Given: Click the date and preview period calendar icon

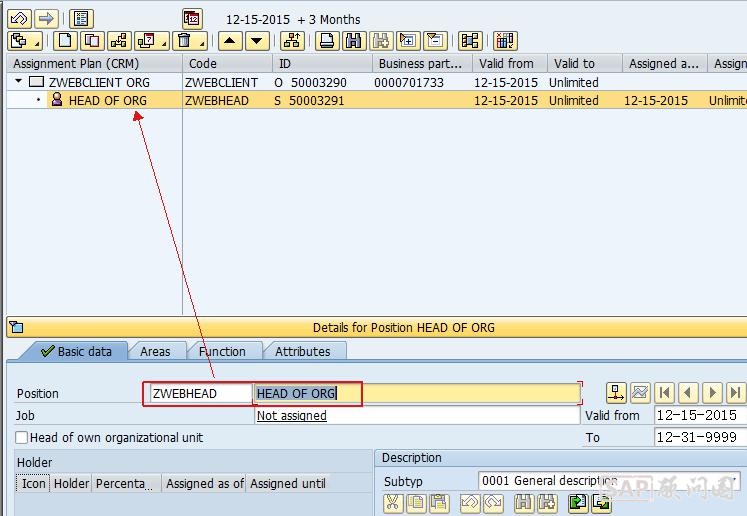Looking at the screenshot, I should [x=192, y=18].
